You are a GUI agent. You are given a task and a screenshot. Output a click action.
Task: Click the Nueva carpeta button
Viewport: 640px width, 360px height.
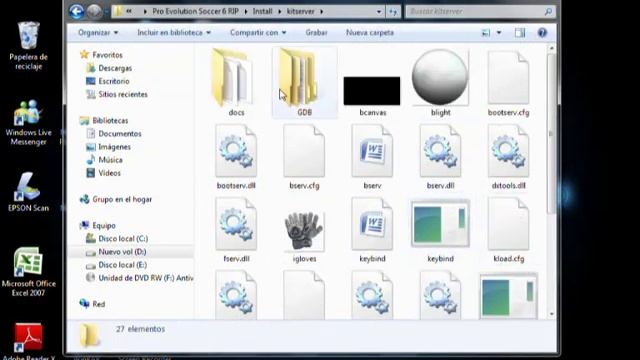click(370, 33)
